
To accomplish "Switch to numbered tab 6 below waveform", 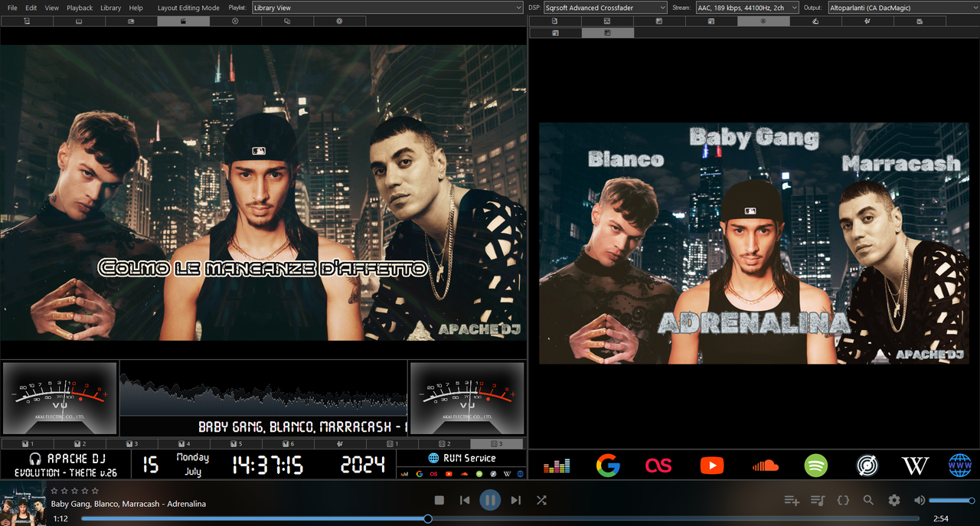I will [287, 444].
